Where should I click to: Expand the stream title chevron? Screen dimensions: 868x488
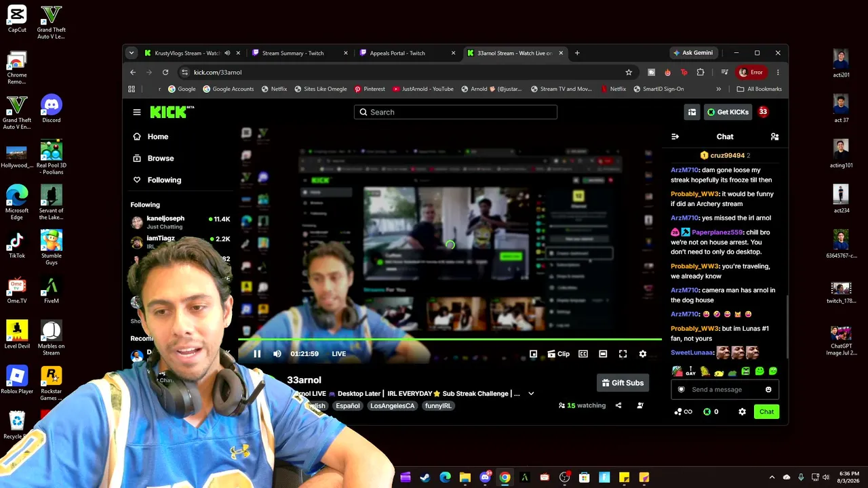(x=531, y=394)
